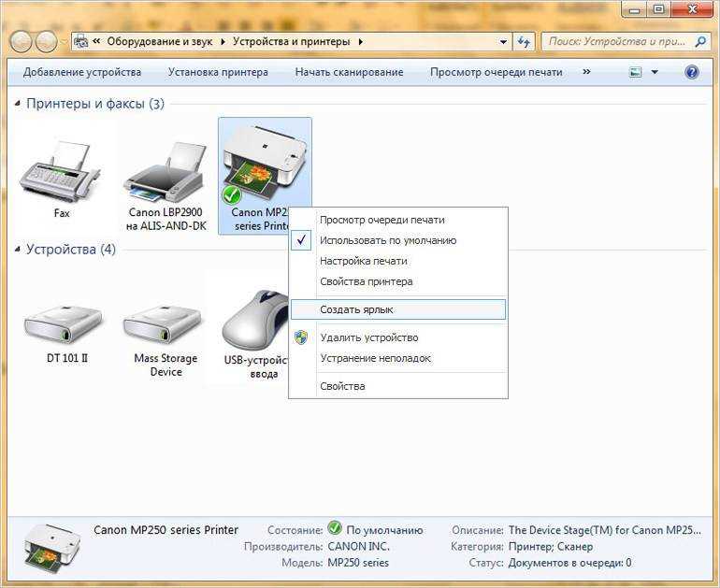Click the Back navigation arrow
This screenshot has width=720, height=588.
coord(21,42)
